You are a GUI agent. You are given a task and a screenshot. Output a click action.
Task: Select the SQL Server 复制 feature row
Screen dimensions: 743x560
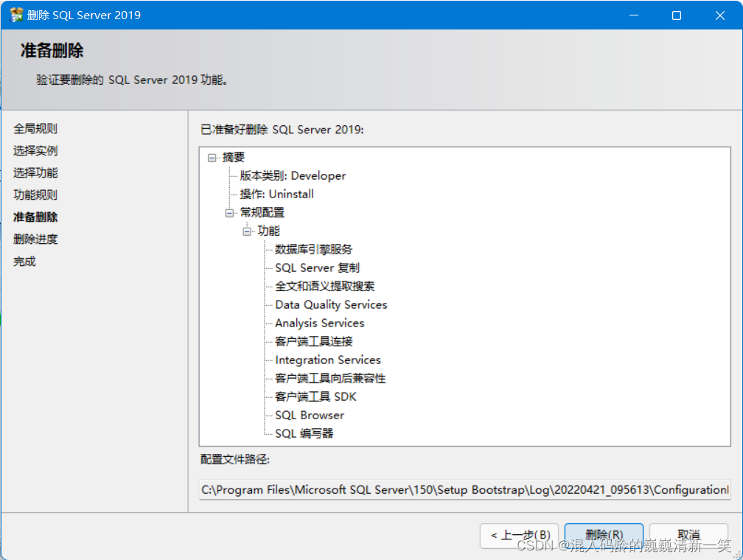(318, 267)
